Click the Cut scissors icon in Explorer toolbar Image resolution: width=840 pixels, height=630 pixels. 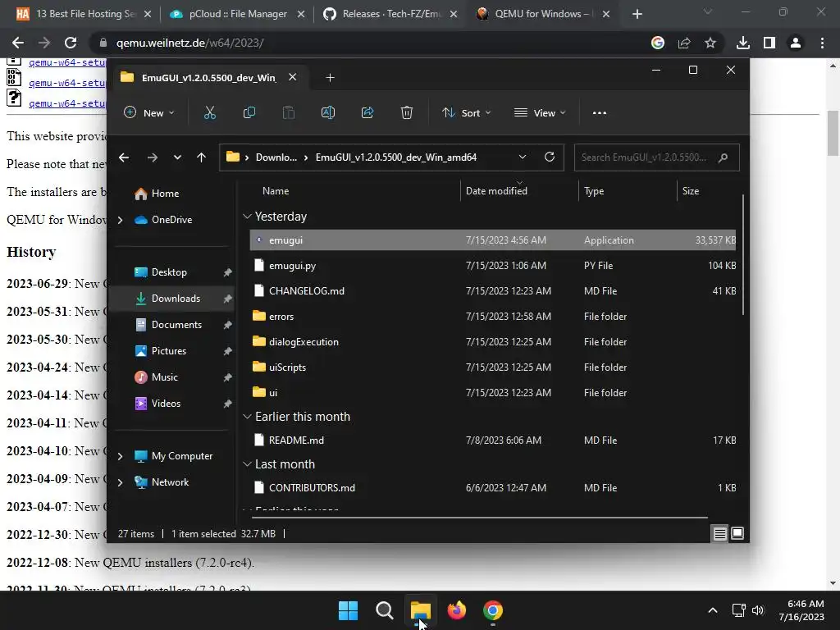(209, 112)
